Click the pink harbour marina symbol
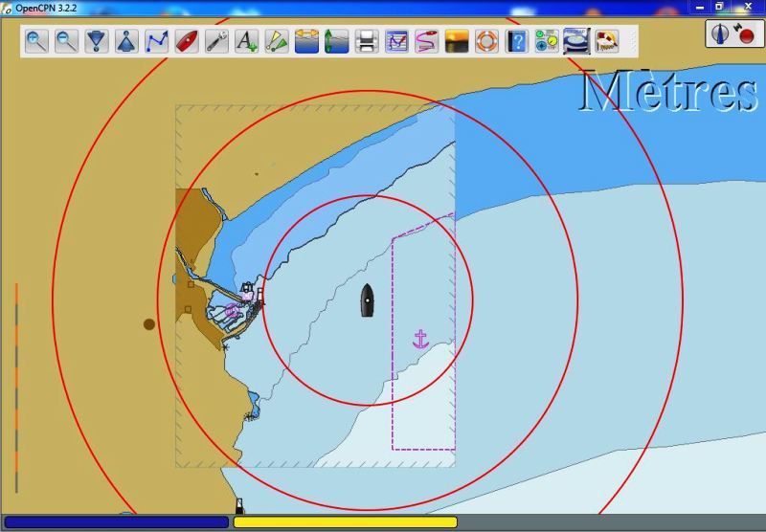The width and height of the screenshot is (766, 532). [232, 310]
